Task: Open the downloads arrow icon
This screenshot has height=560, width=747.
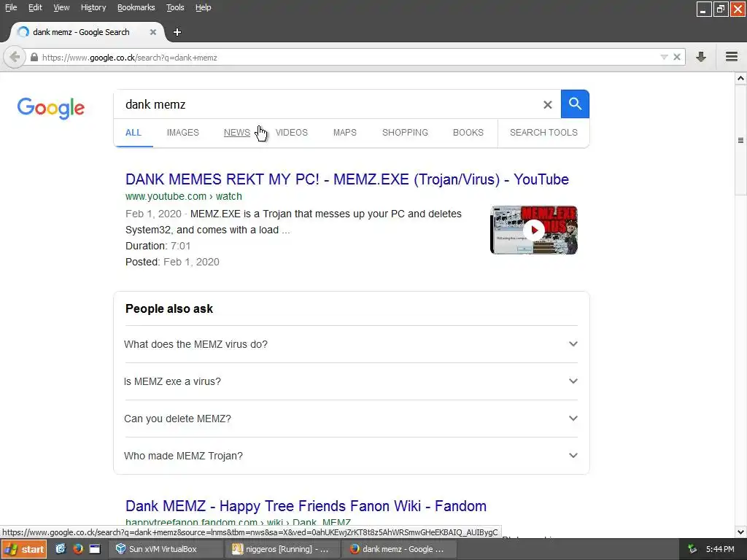Action: [x=701, y=57]
